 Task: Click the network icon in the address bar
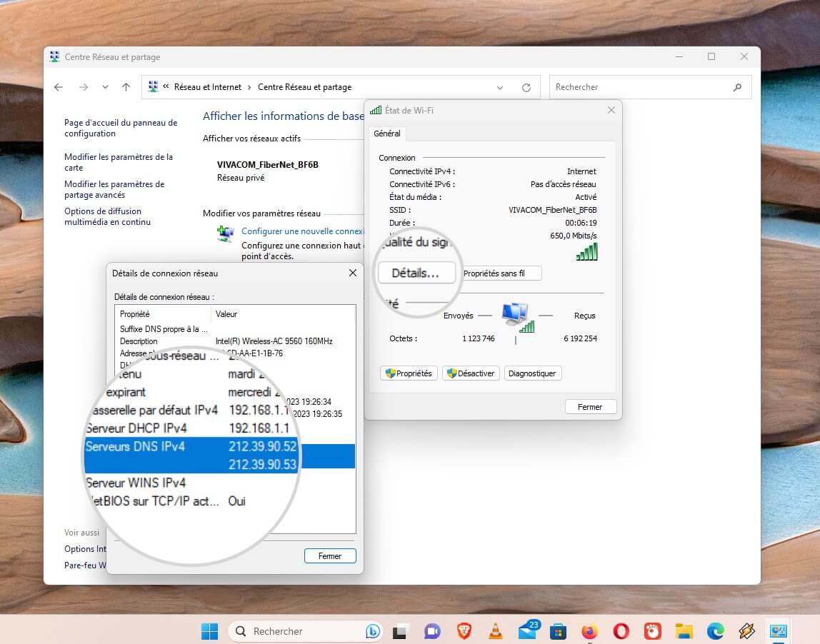click(154, 87)
